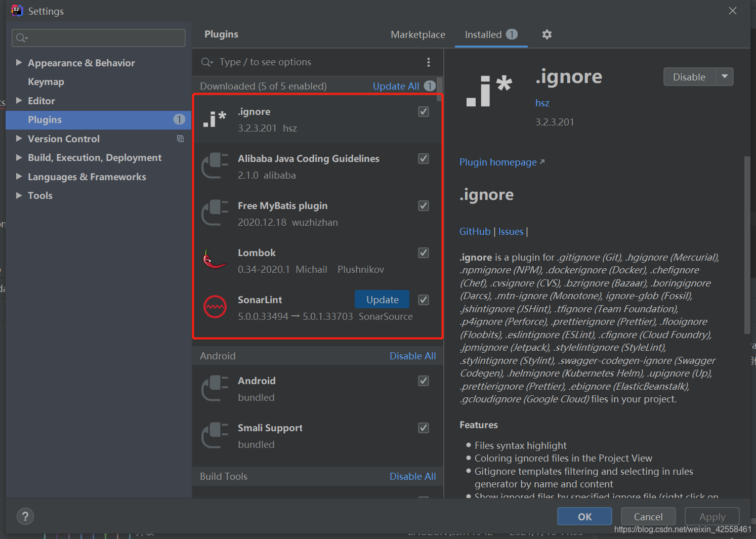
Task: Click Update All link
Action: 396,86
